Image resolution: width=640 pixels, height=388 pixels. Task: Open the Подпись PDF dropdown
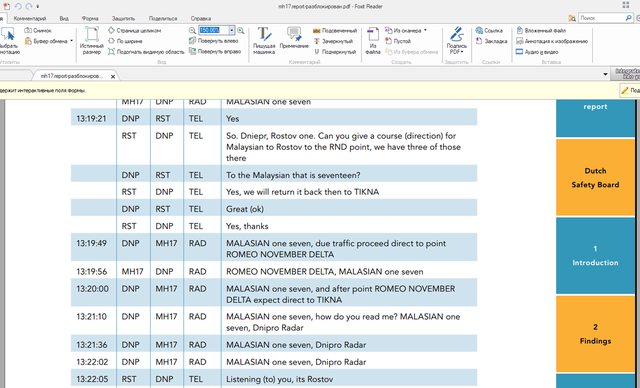[x=456, y=41]
